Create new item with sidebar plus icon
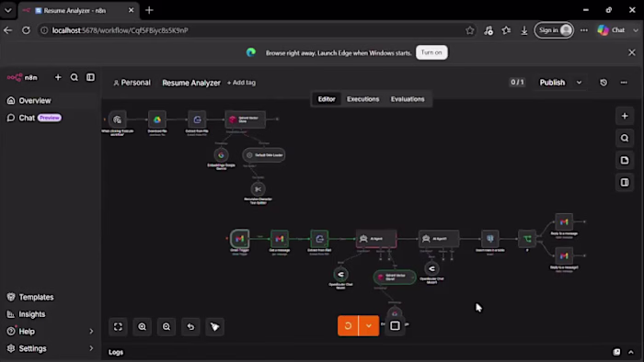The width and height of the screenshot is (644, 362). [x=58, y=77]
